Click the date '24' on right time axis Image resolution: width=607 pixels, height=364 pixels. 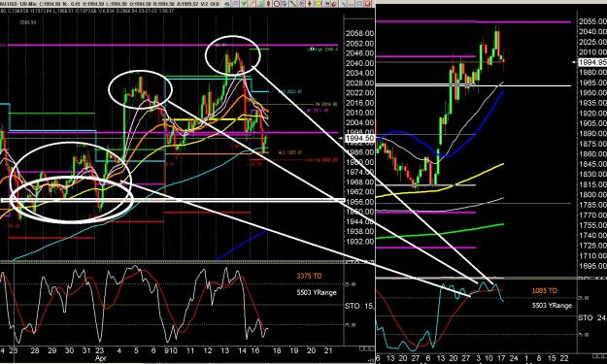[514, 358]
